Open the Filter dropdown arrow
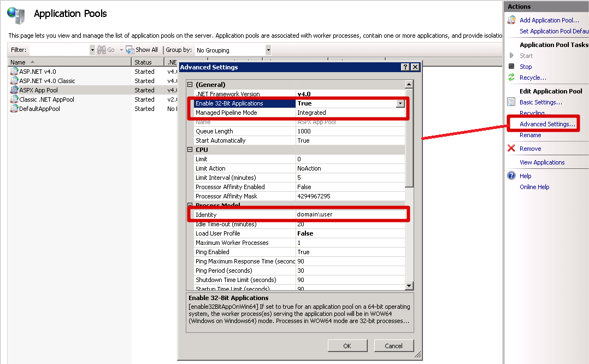Screen dimensions: 589x364 click(x=92, y=50)
